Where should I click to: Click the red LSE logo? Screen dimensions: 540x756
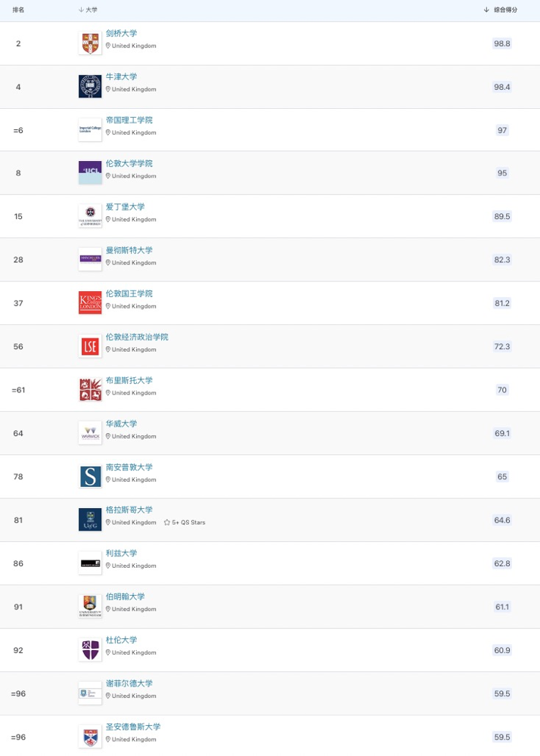coord(90,346)
